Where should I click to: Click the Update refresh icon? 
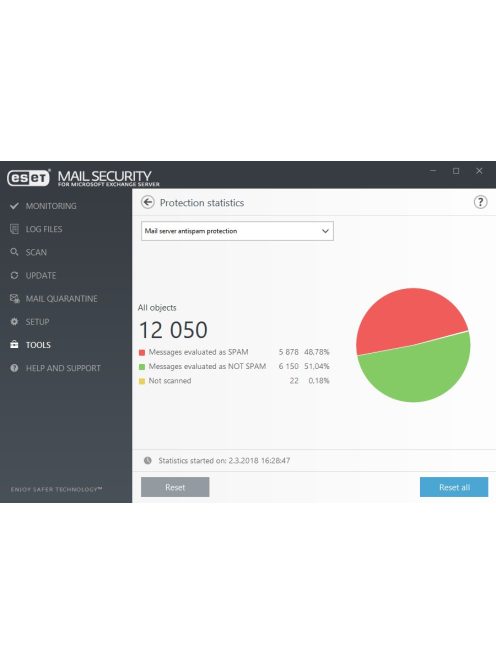[14, 275]
